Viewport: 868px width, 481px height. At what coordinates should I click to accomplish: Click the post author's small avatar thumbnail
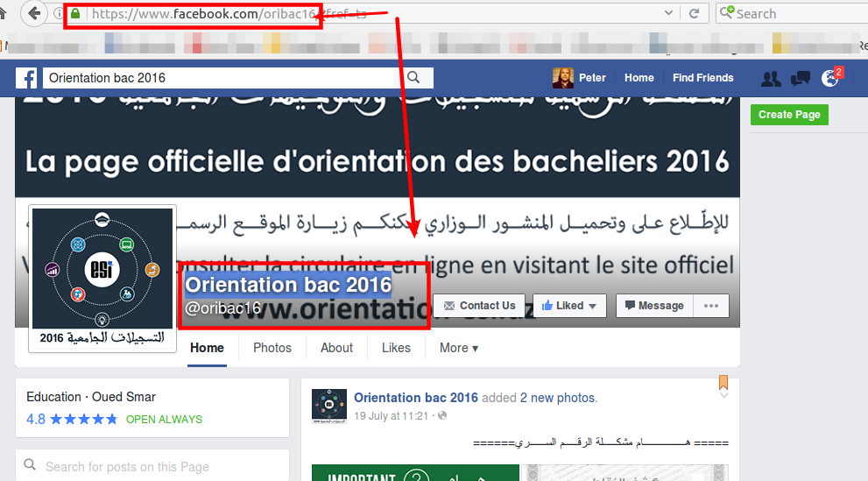coord(329,407)
